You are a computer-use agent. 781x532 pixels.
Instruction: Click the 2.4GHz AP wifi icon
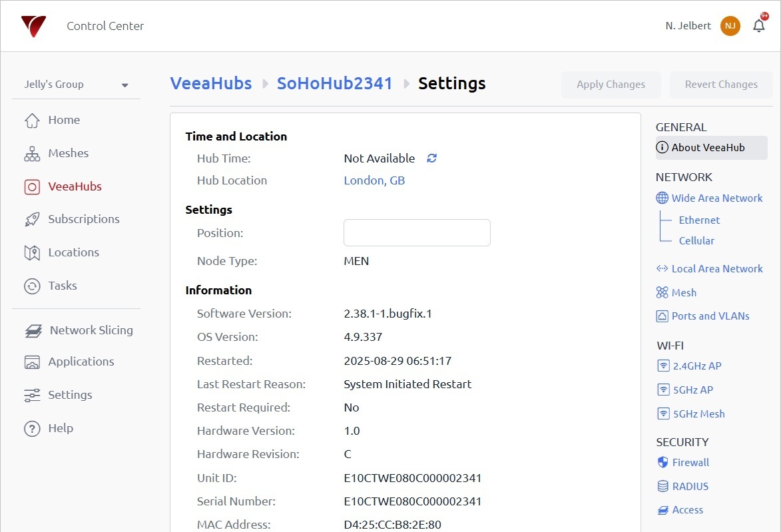[x=663, y=366]
